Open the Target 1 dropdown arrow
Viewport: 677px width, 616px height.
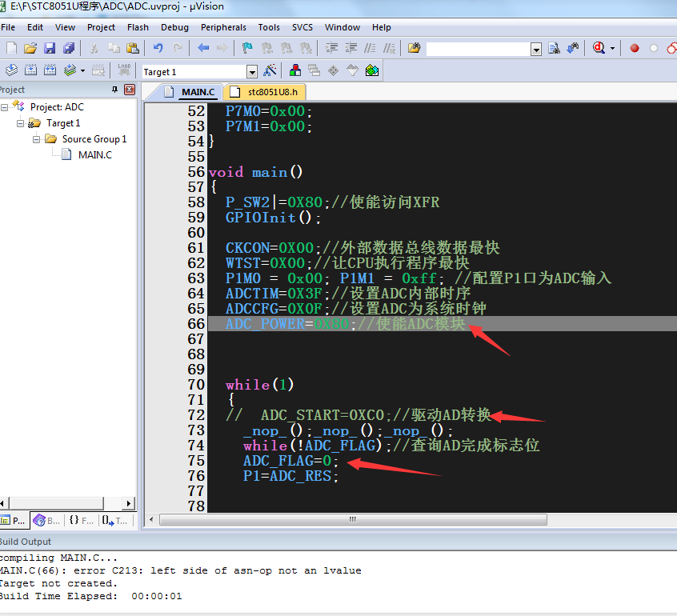(252, 72)
